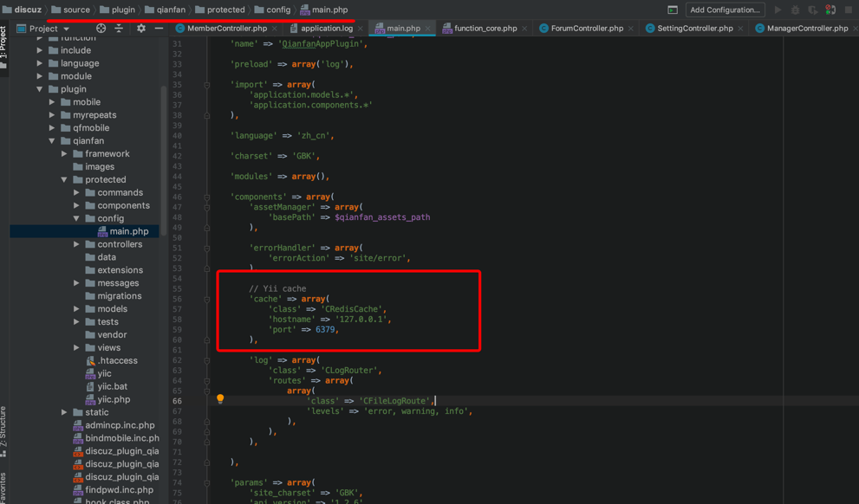Switch to the ForumController.php tab
Viewport: 859px width, 504px height.
(586, 29)
